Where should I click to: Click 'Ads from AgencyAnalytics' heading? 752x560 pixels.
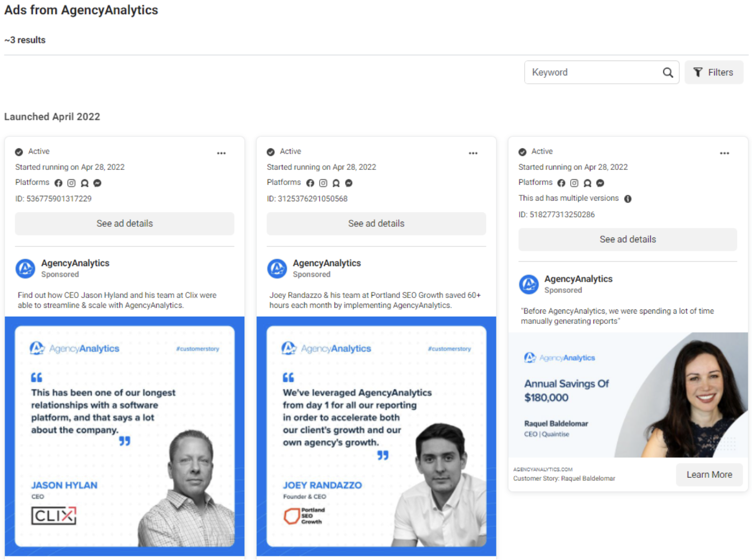tap(81, 10)
